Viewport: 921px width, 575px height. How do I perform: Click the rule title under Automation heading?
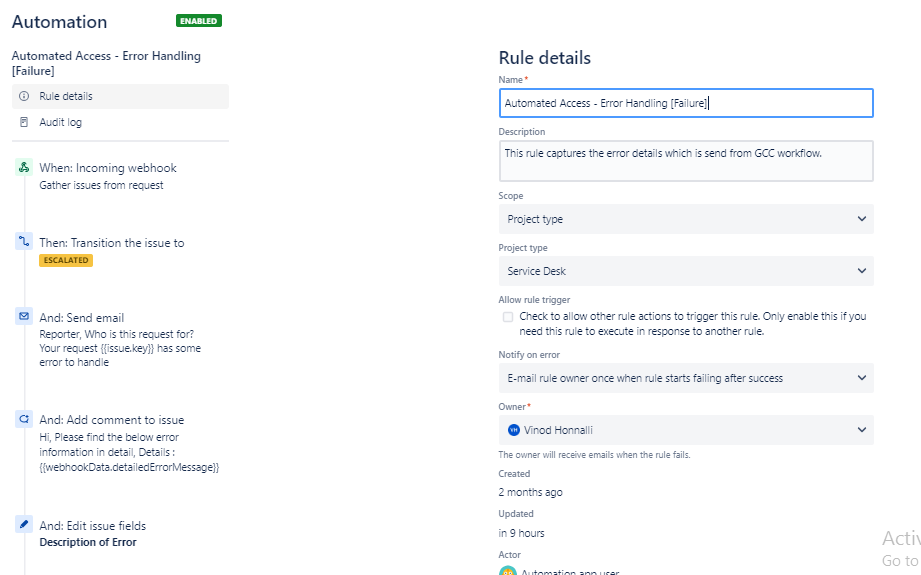click(106, 63)
